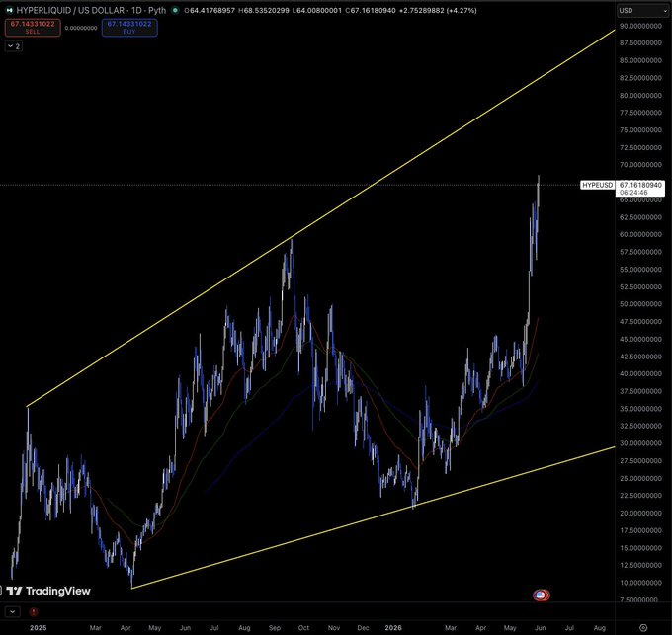Click the Hyperliquid symbol logo icon

(9, 10)
